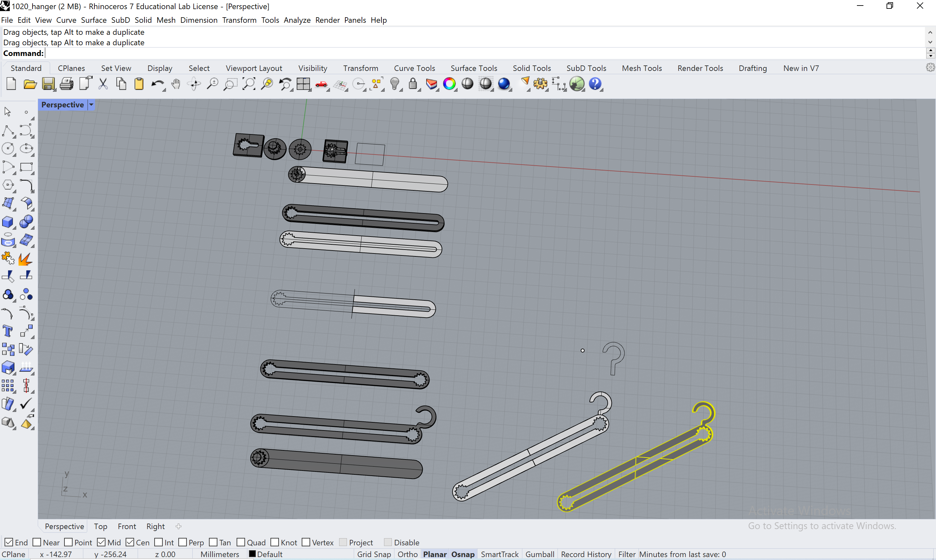936x560 pixels.
Task: Open the toolbar options gear
Action: point(930,68)
